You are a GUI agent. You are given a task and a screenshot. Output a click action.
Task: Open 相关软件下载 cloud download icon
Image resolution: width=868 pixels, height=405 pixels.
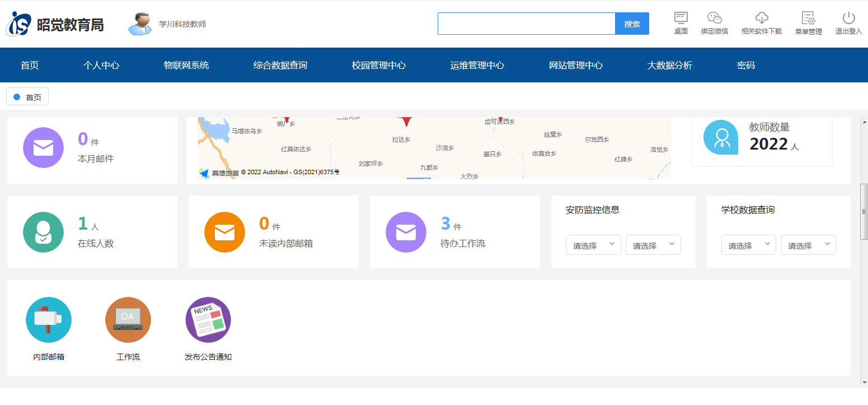[x=762, y=18]
